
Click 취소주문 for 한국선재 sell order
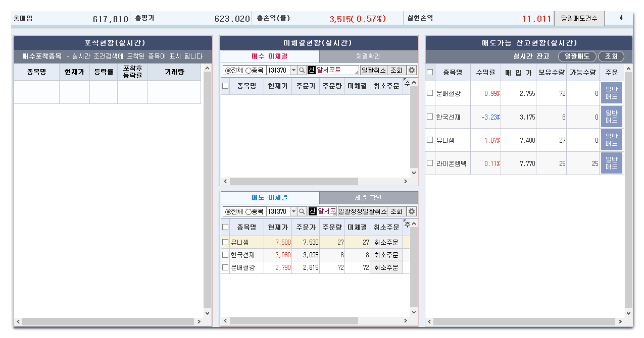click(x=386, y=255)
